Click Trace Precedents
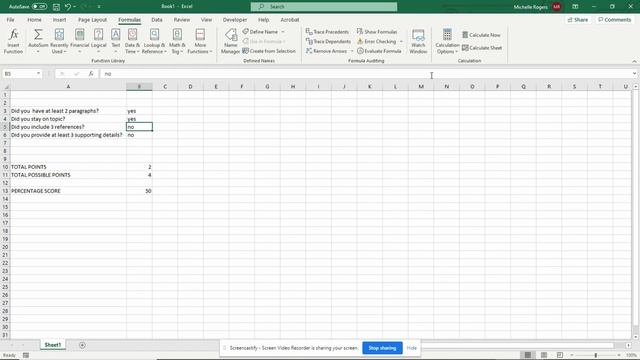The height and width of the screenshot is (360, 640). [x=327, y=31]
